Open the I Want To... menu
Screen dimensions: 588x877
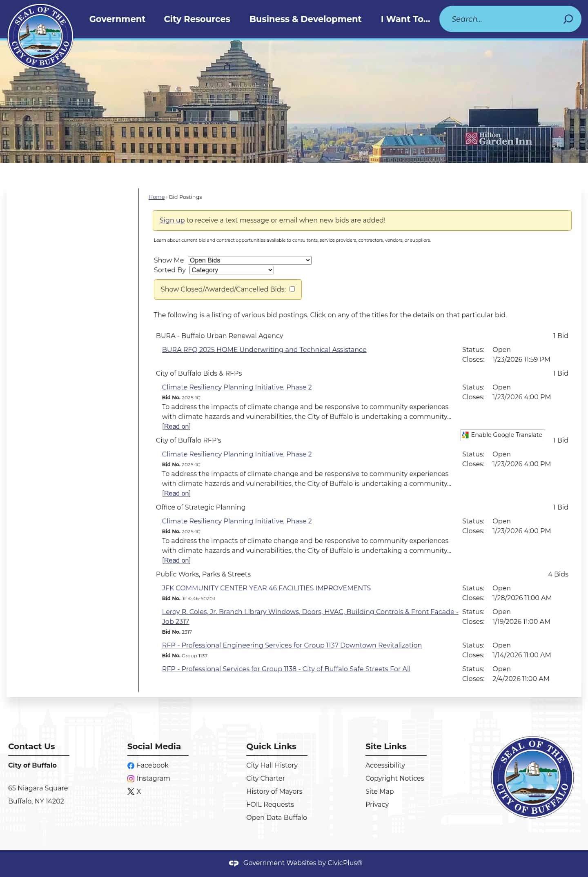click(x=405, y=19)
